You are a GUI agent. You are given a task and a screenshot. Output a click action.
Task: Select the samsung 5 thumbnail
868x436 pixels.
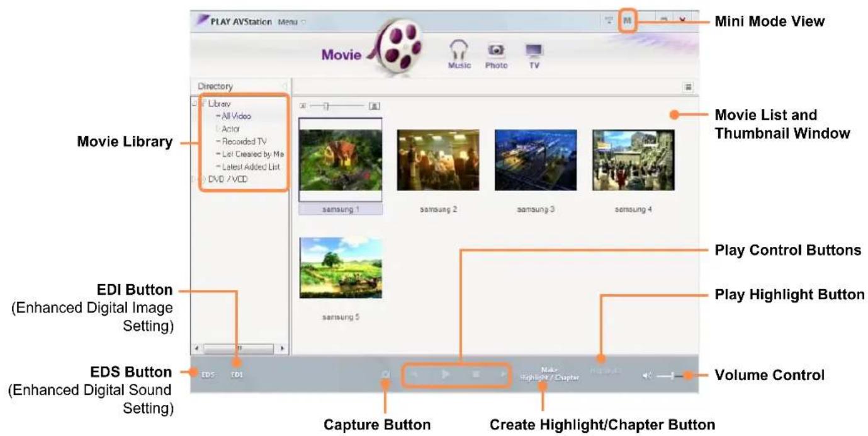pos(341,268)
